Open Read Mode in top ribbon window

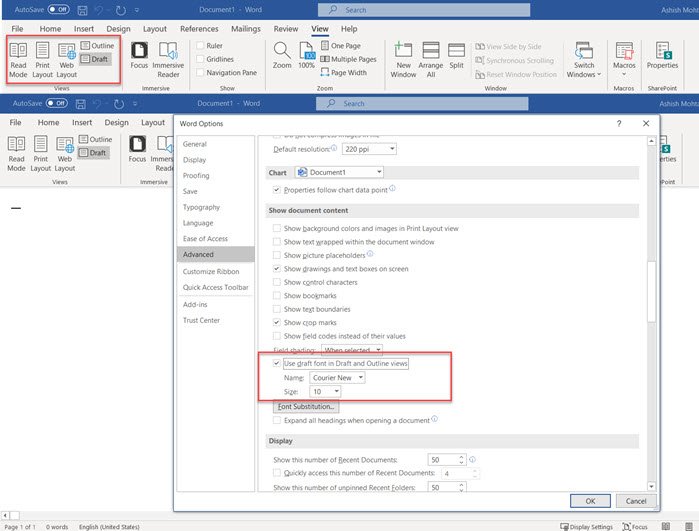point(18,60)
